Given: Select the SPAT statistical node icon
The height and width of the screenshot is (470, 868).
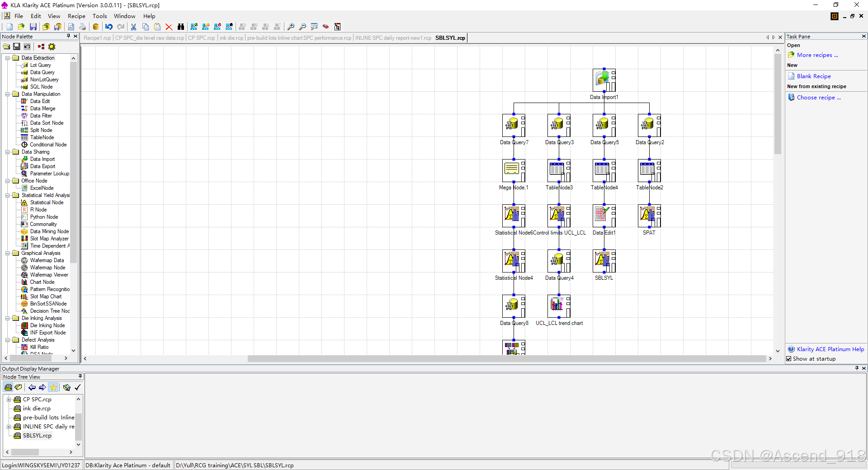Looking at the screenshot, I should click(649, 216).
